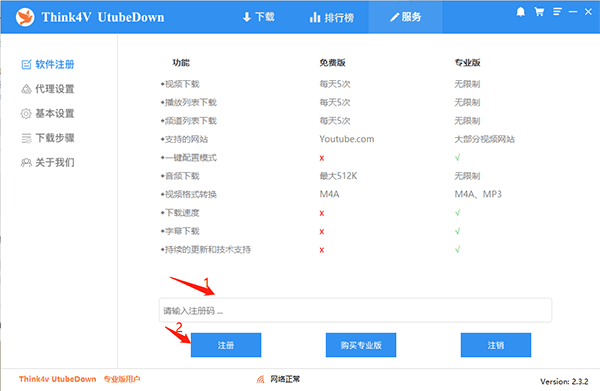600x391 pixels.
Task: Click green check in 字幕下载 row
Action: [457, 231]
